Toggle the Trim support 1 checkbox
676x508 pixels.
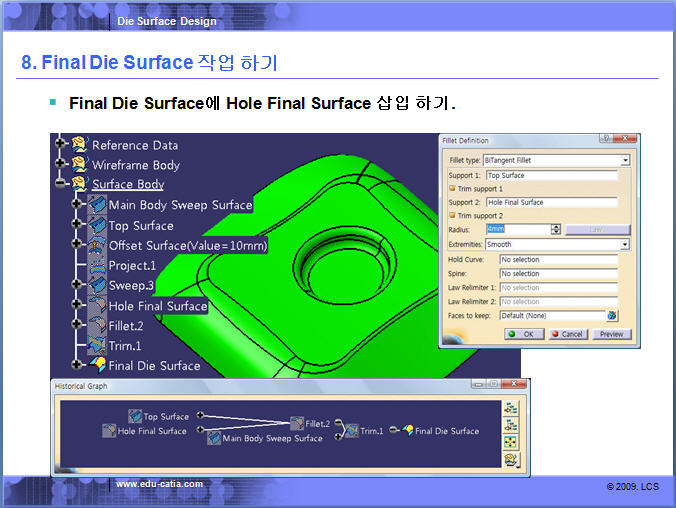click(453, 188)
